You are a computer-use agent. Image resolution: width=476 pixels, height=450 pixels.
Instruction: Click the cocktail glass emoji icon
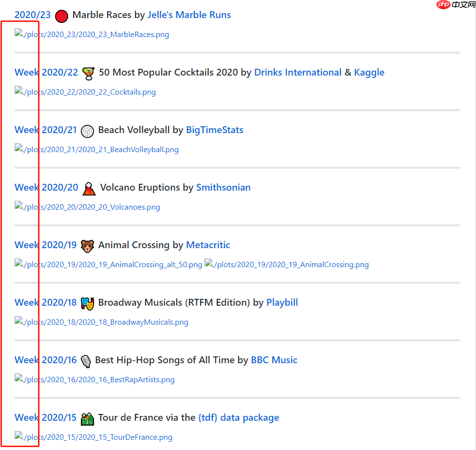[88, 73]
